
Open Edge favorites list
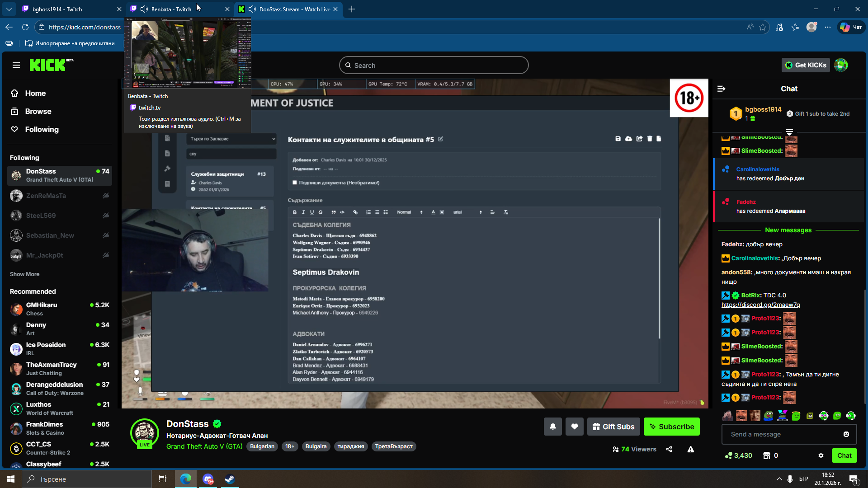[x=796, y=27]
